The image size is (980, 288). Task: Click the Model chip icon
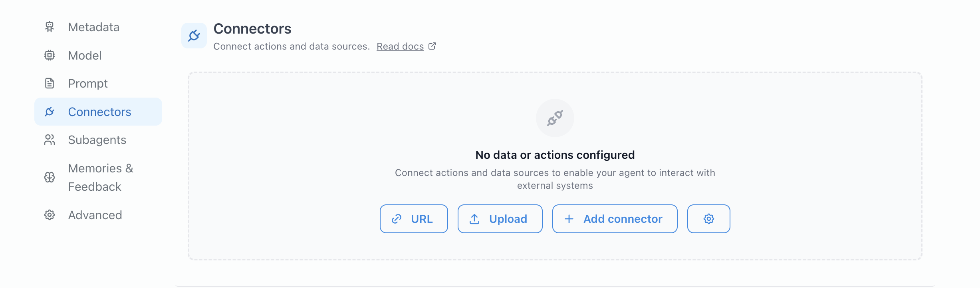click(50, 56)
